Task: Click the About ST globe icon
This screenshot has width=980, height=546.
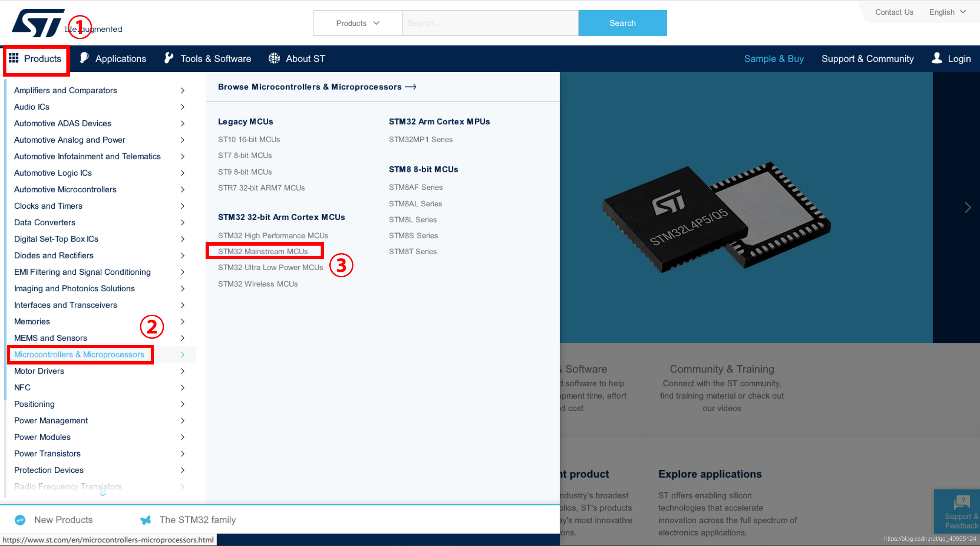Action: pos(274,58)
